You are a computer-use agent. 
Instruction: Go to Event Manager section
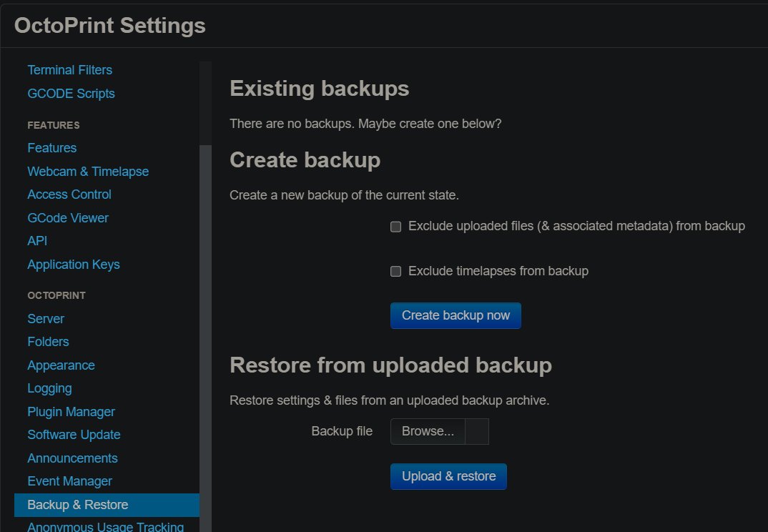pos(69,481)
